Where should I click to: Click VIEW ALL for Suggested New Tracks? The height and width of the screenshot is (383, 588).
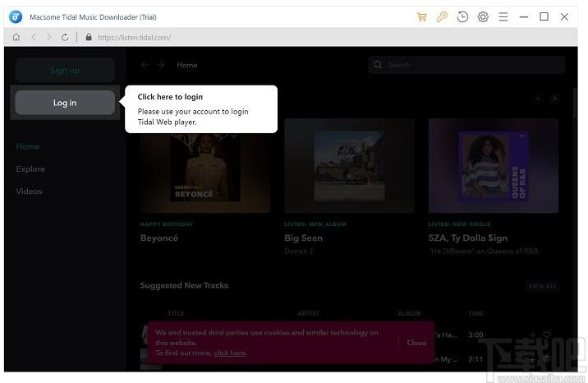point(542,286)
